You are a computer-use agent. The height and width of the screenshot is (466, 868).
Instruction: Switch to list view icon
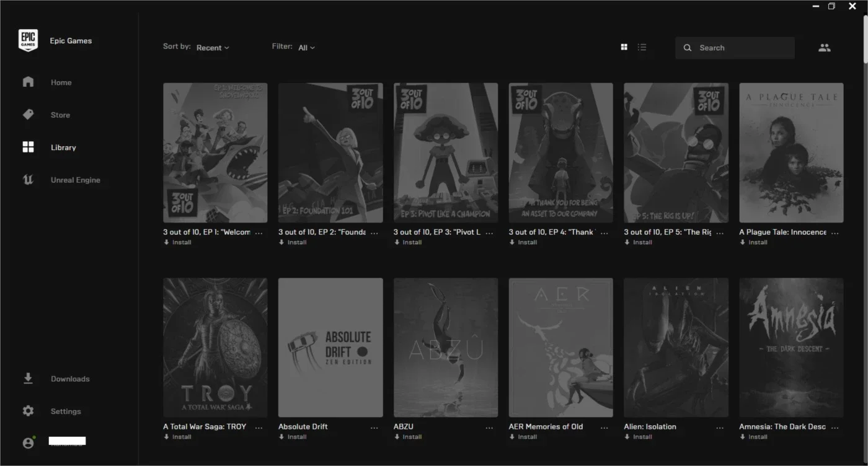point(642,47)
